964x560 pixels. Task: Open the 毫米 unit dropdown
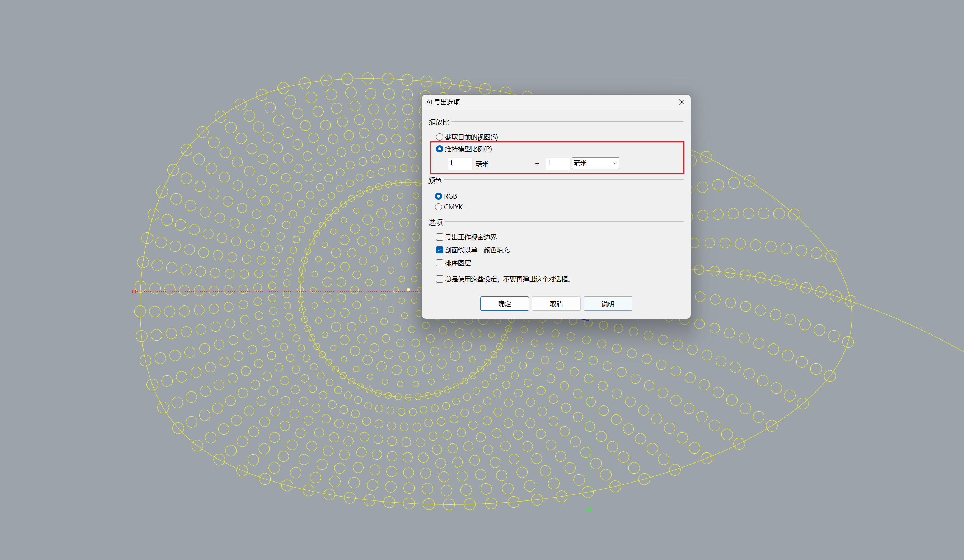595,163
